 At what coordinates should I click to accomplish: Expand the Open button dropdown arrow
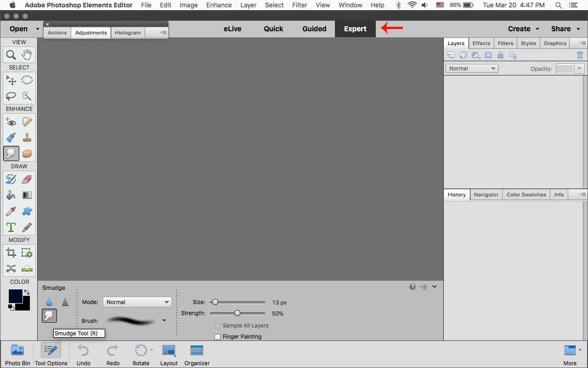[38, 29]
